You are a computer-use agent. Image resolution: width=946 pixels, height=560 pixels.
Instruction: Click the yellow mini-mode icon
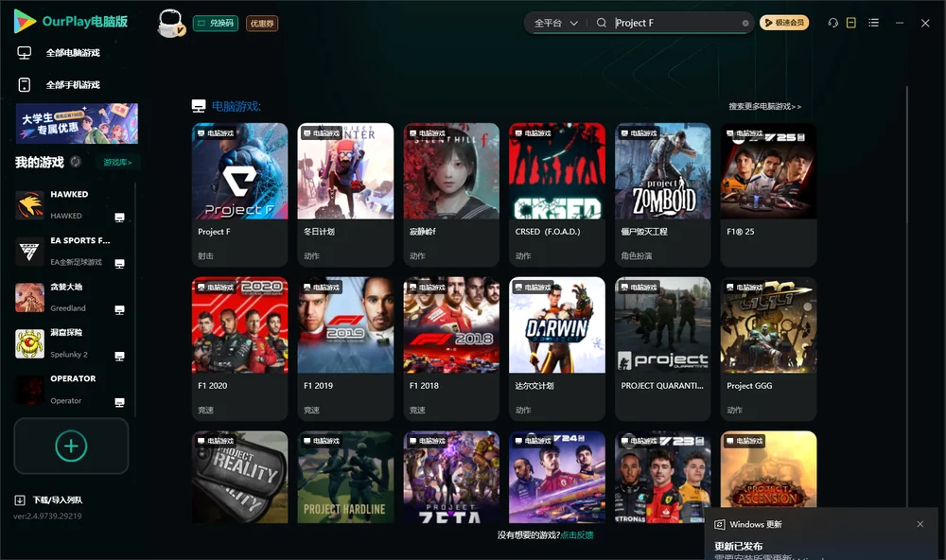coord(851,23)
